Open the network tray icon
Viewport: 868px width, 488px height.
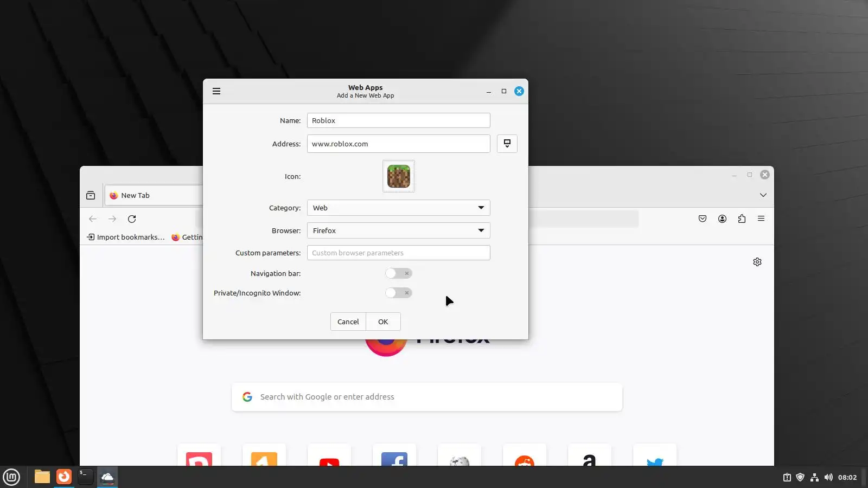[814, 478]
